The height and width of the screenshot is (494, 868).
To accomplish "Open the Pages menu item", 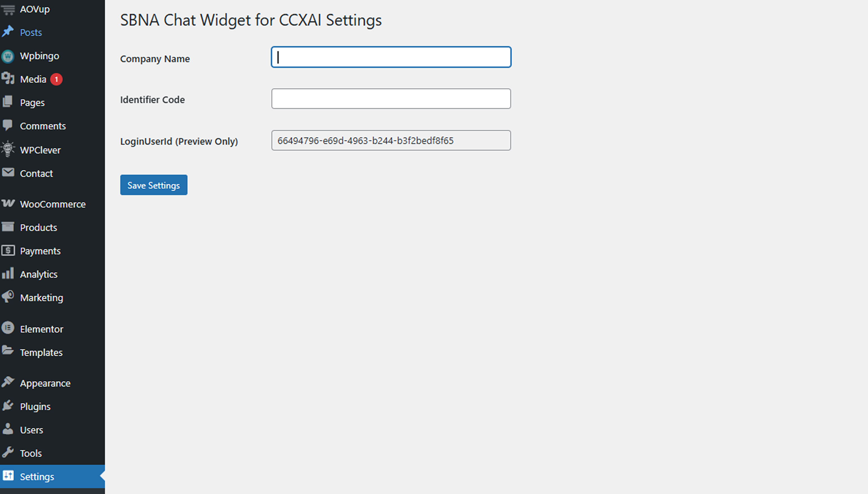I will point(32,102).
